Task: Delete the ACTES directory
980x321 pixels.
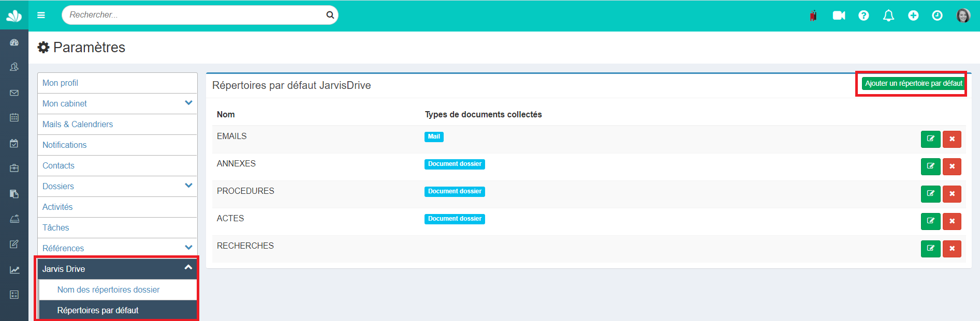Action: tap(952, 221)
